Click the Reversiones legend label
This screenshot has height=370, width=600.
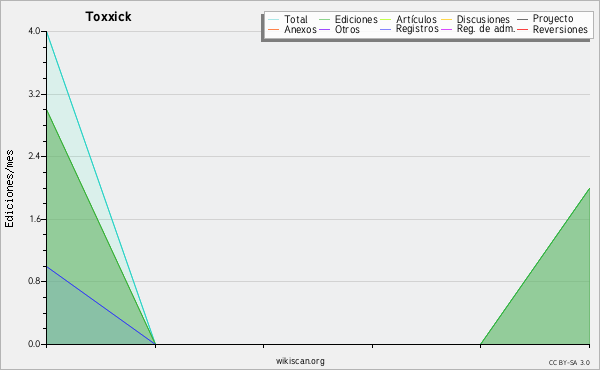560,29
